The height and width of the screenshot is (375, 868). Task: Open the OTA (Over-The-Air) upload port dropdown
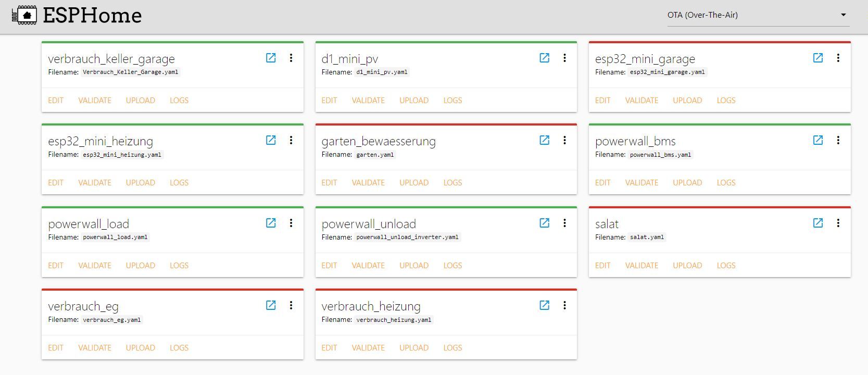[x=758, y=15]
